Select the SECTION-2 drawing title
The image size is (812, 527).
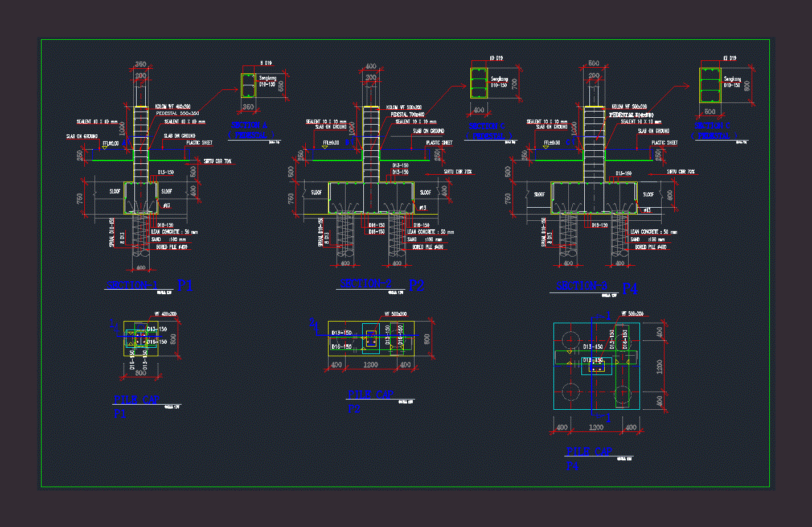point(365,283)
